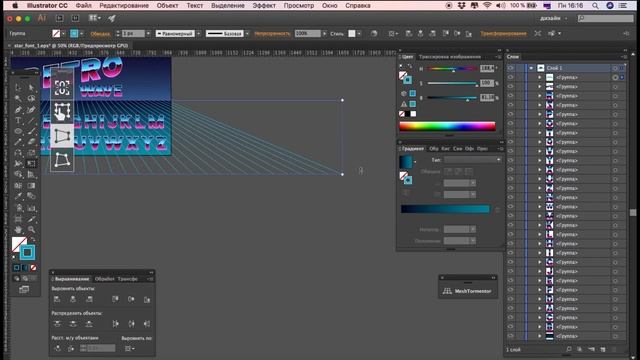Click the Трансформирование link

503,33
